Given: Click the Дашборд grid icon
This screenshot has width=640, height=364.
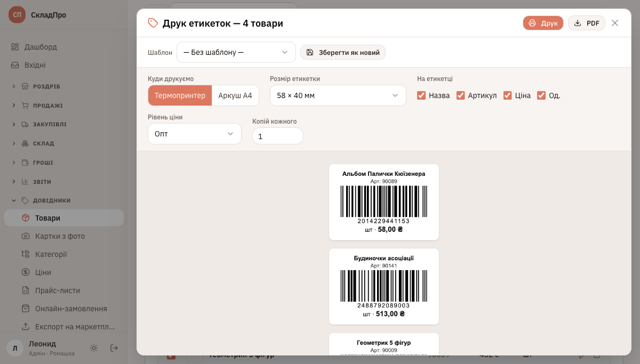Looking at the screenshot, I should click(15, 47).
